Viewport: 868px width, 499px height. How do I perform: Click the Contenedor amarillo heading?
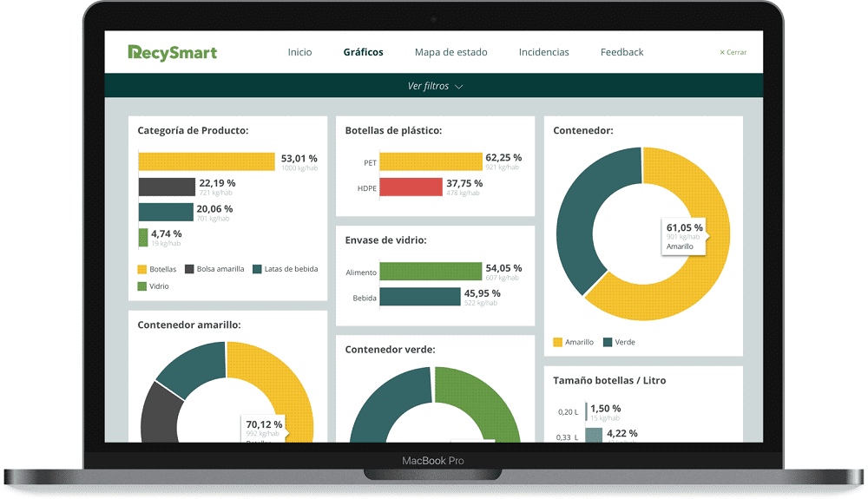coord(188,325)
